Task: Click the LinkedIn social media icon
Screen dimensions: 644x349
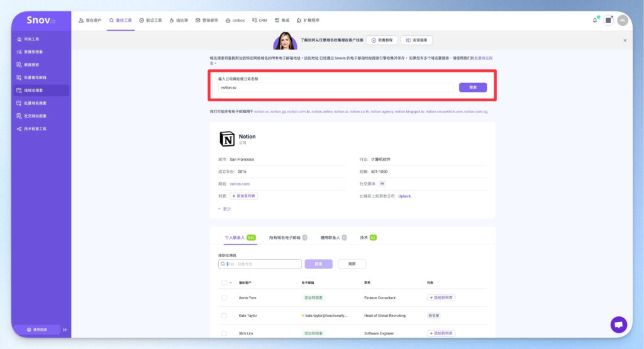Action: pyautogui.click(x=382, y=184)
